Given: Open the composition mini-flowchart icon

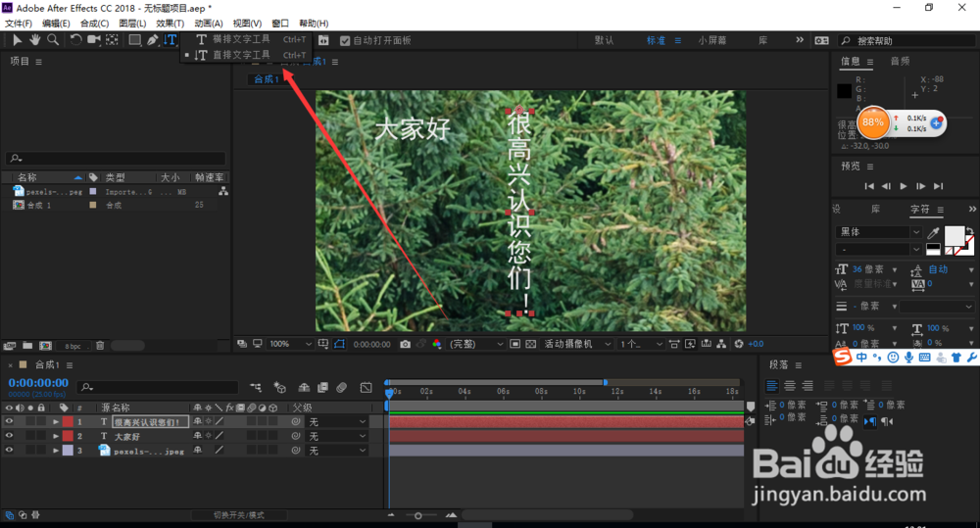Looking at the screenshot, I should (x=256, y=388).
